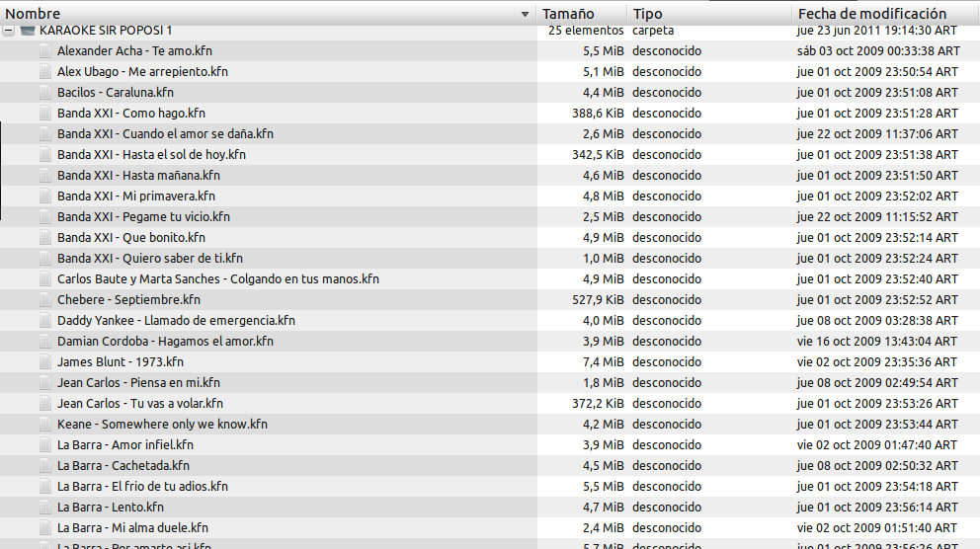Select file icon of Alexander Acha - Te amo.kfn
Viewport: 980px width, 549px height.
click(45, 51)
